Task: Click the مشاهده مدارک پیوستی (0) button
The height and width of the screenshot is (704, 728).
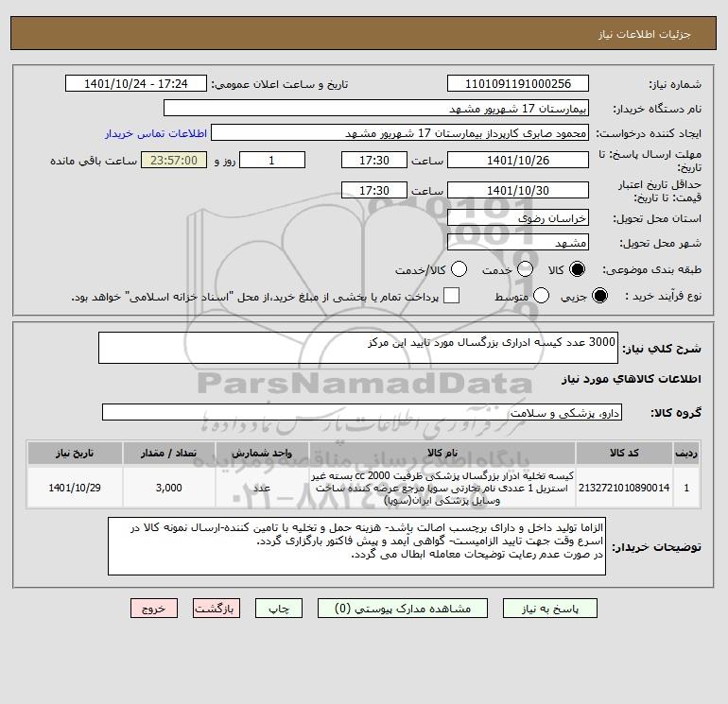Action: click(403, 609)
